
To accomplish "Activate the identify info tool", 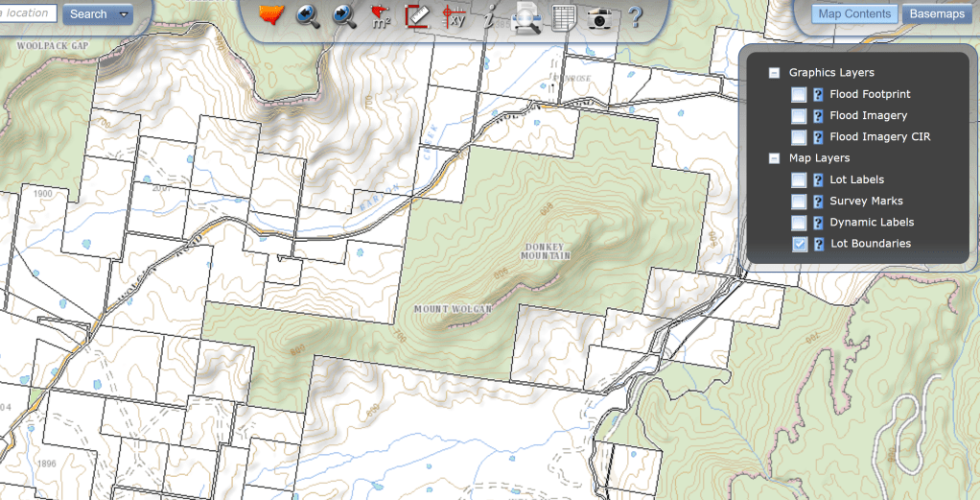I will coord(489,16).
